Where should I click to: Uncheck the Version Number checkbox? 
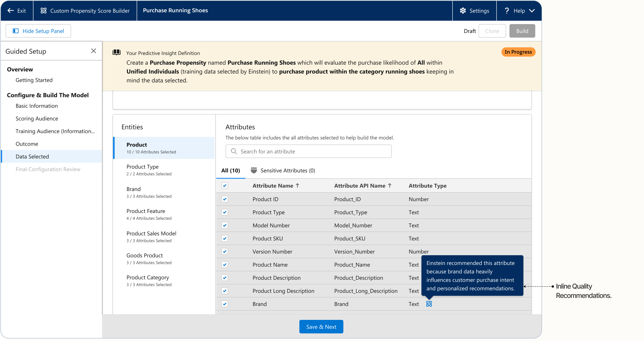pos(224,252)
